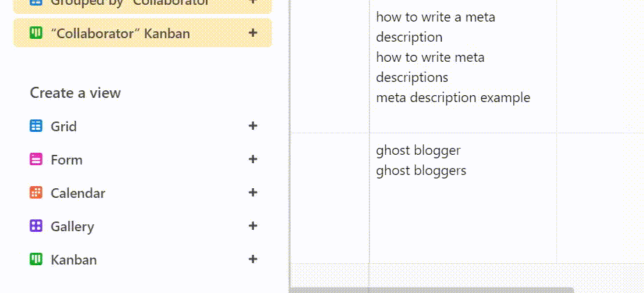Viewport: 644px width, 293px height.
Task: Click the empty cell left of "ghost blogger"
Action: [x=330, y=198]
